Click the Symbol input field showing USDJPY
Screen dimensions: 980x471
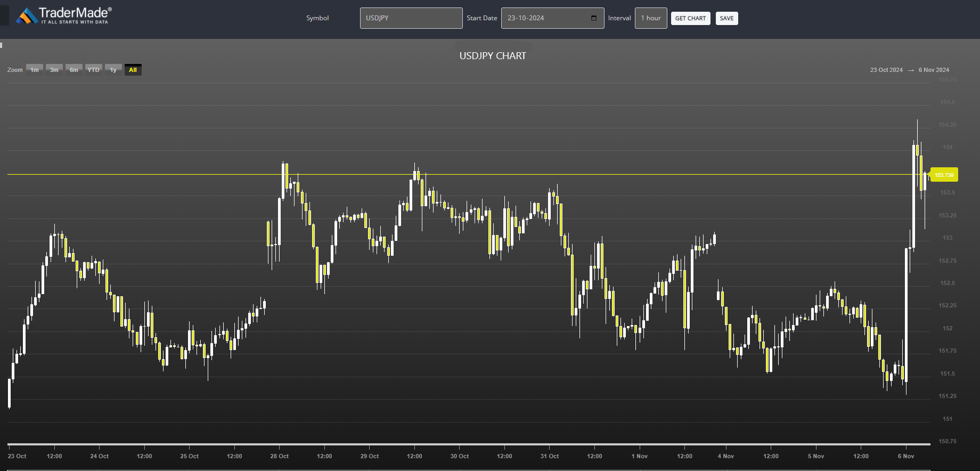click(x=411, y=18)
